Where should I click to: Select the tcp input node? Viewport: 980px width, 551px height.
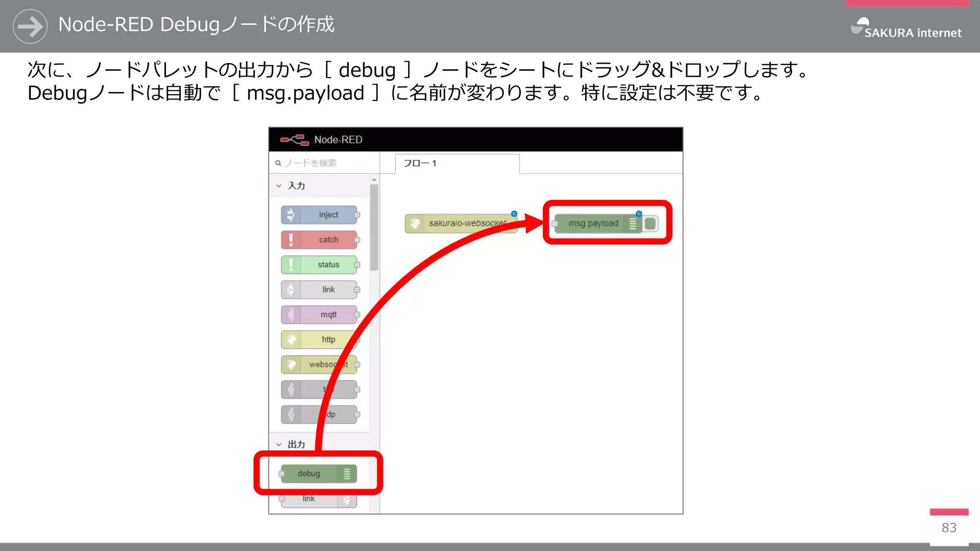319,389
